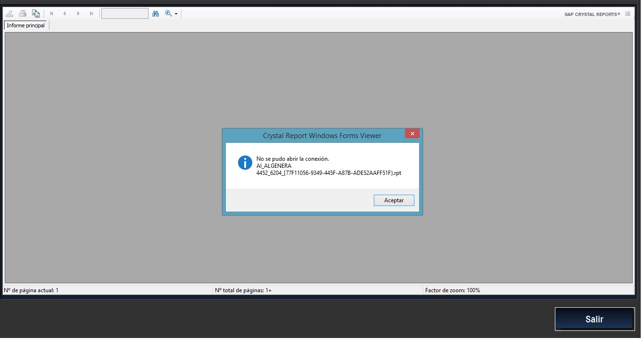
Task: Go to previous page arrow
Action: (x=65, y=14)
